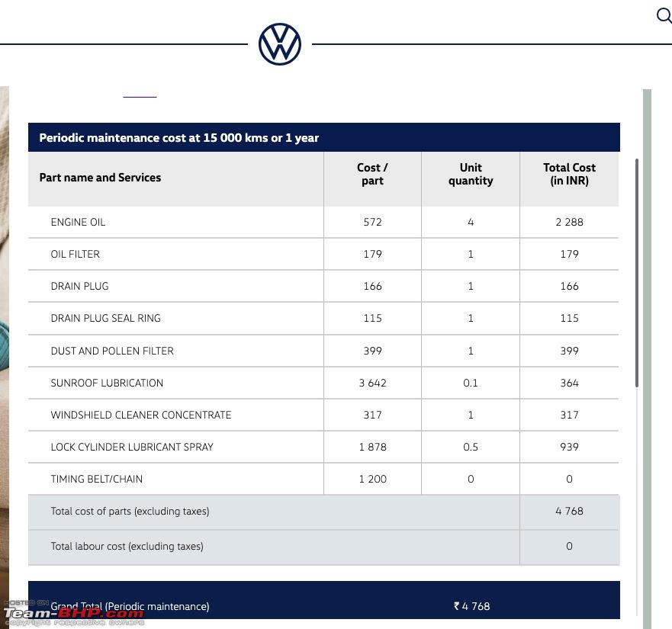Click Sunroof Lubrication cost per part 3 642
672x629 pixels.
[x=372, y=383]
